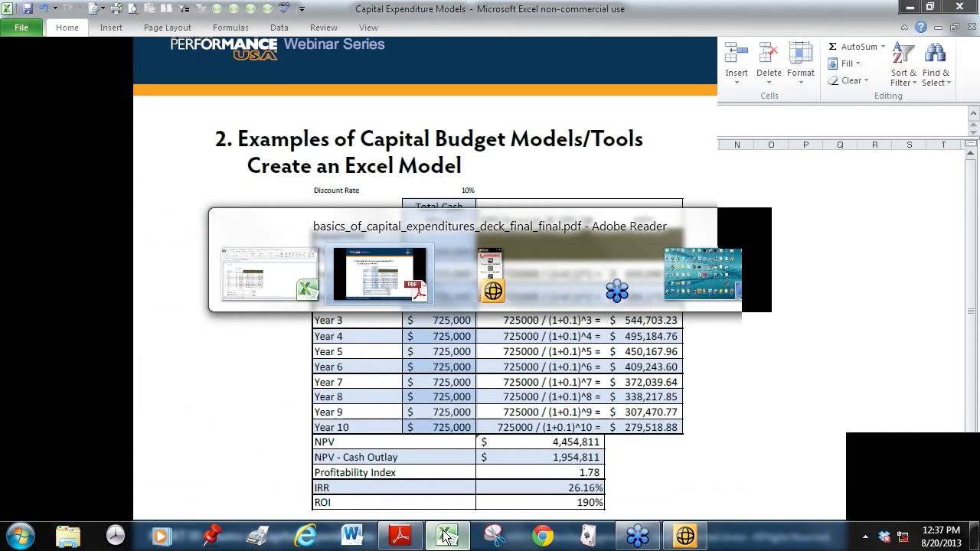Click the 12:37 PM taskbar clock

[x=942, y=530]
